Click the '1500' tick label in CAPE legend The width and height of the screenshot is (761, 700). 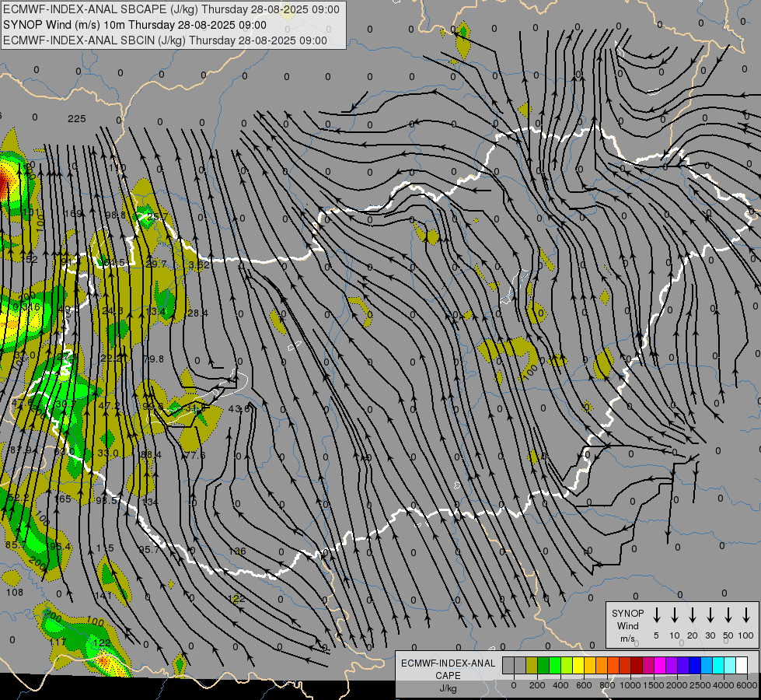[x=654, y=685]
